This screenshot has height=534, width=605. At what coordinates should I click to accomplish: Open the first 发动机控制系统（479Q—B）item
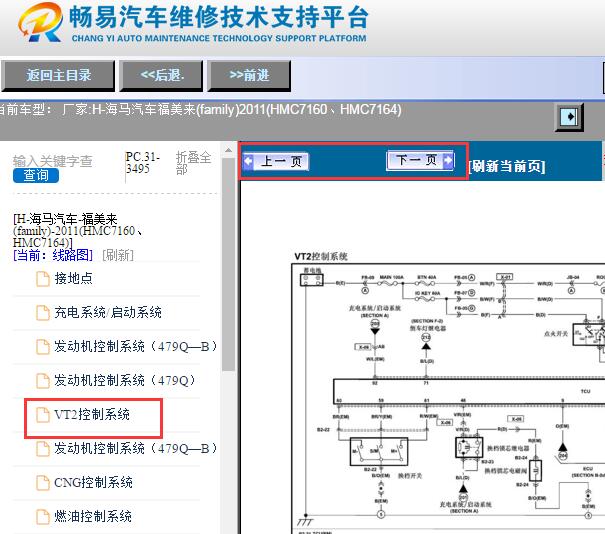(x=135, y=346)
